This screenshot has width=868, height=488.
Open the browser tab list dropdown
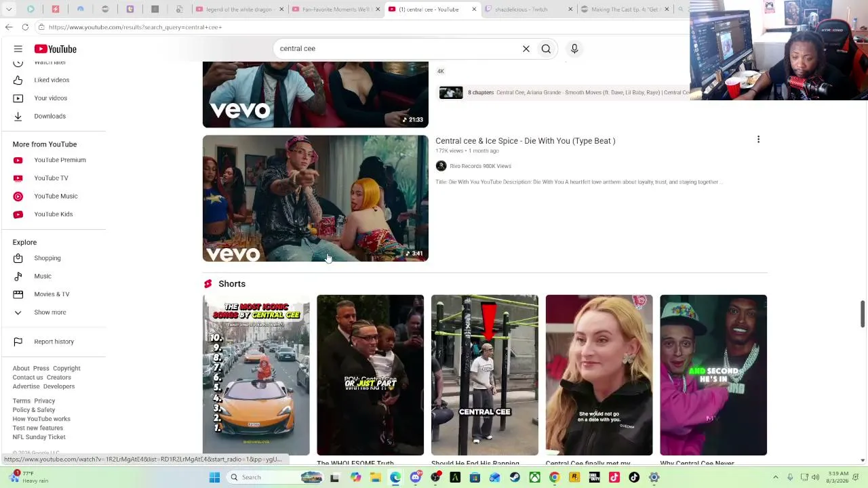(9, 9)
